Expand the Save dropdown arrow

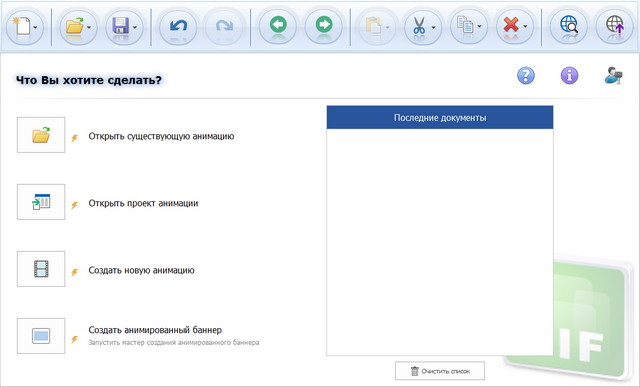[x=135, y=28]
